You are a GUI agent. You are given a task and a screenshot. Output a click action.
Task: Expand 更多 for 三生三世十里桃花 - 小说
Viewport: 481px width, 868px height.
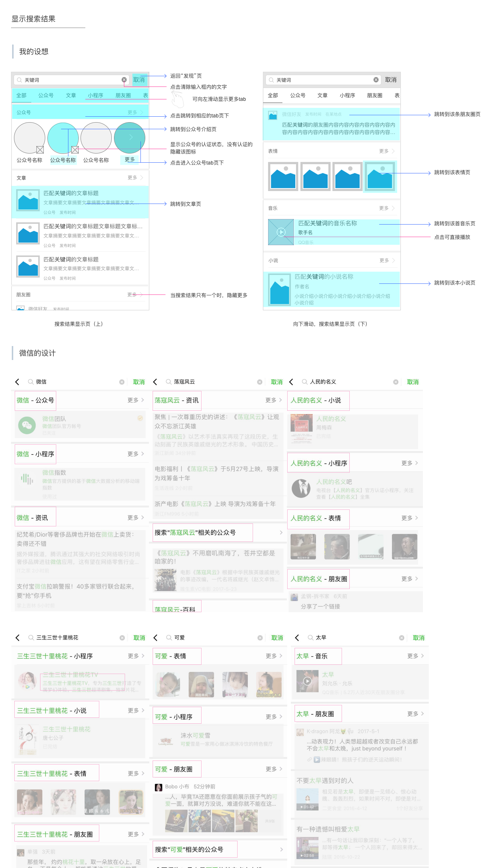point(136,710)
